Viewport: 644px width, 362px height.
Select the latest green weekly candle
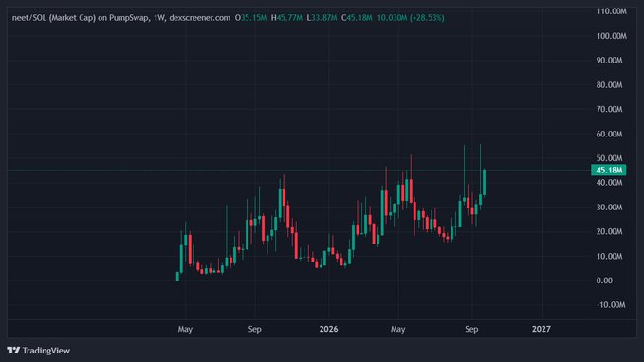(485, 182)
